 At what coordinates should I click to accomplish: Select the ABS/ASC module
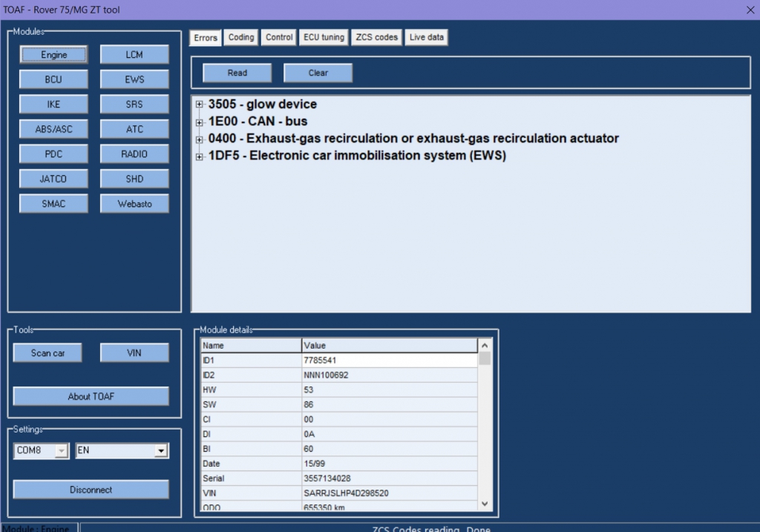53,129
